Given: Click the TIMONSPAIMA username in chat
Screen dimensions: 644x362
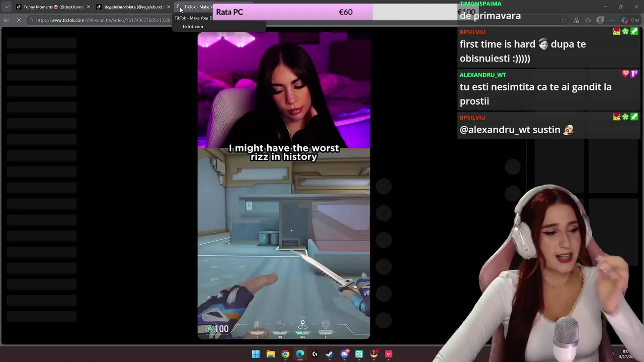Looking at the screenshot, I should point(480,4).
